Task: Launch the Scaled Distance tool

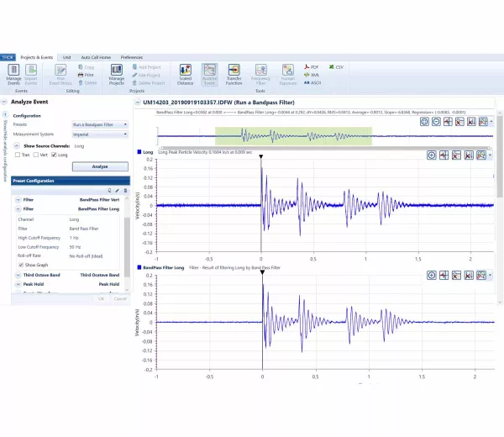Action: click(185, 75)
